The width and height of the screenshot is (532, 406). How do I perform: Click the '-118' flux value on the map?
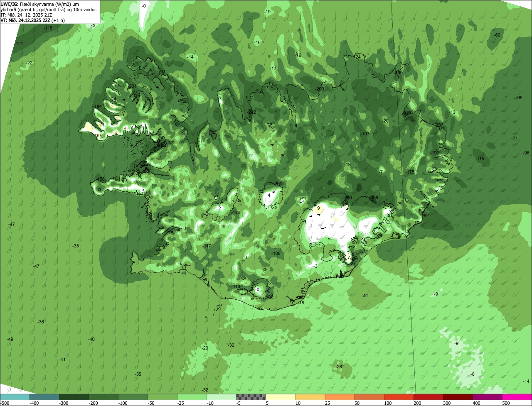(x=48, y=28)
